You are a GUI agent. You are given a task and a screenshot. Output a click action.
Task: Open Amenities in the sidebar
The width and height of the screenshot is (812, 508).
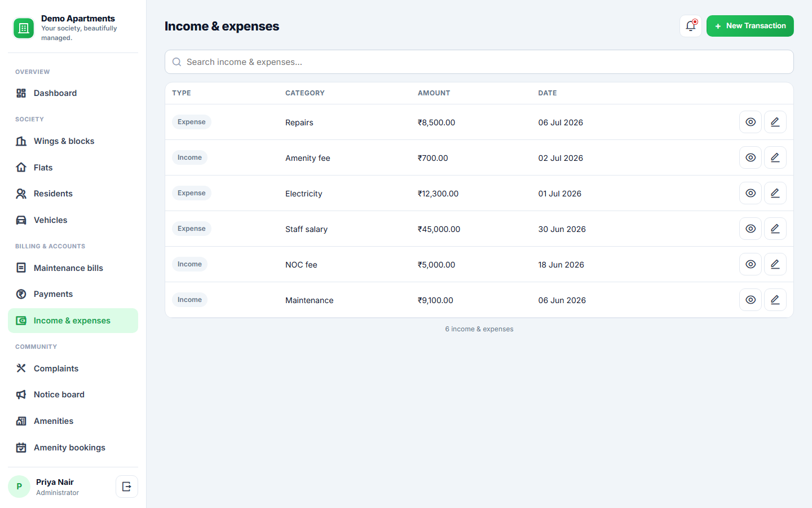73,421
